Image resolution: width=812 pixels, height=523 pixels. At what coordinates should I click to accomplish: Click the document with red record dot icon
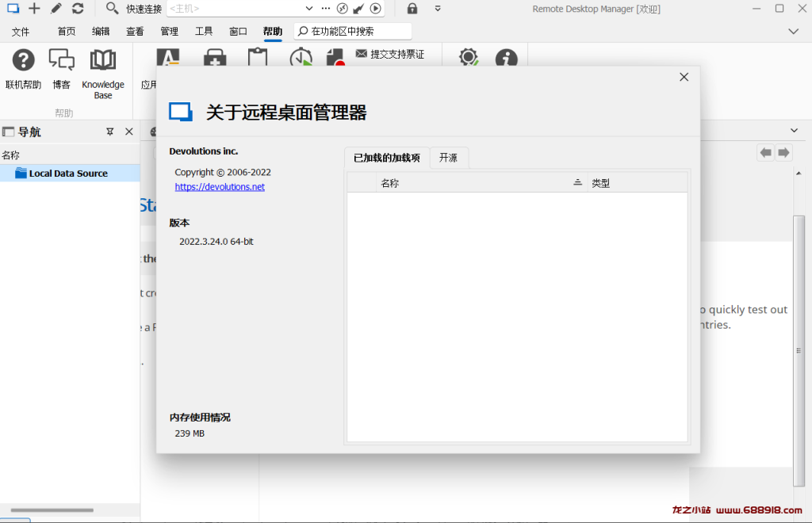click(335, 57)
